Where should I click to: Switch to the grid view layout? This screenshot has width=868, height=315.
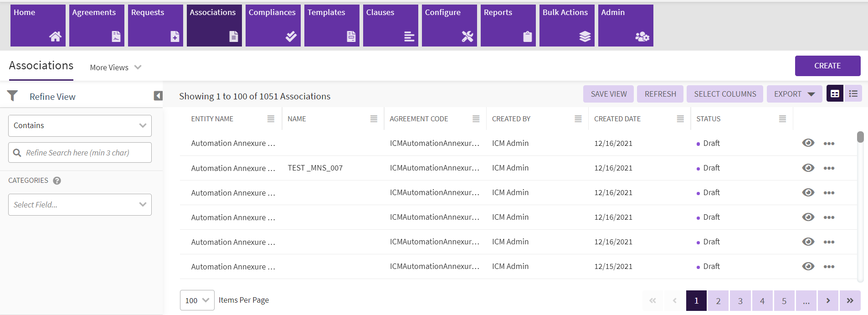point(835,94)
